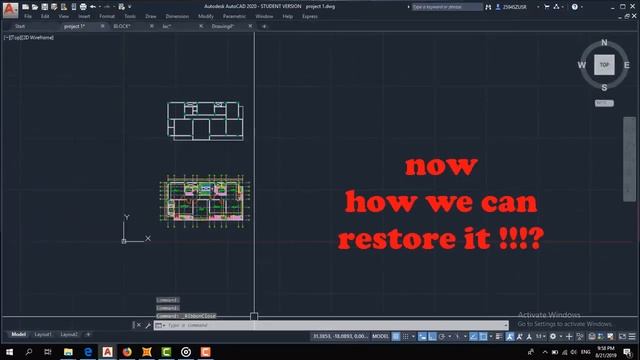The height and width of the screenshot is (360, 640).
Task: Click the search keyword input field
Action: (447, 7)
